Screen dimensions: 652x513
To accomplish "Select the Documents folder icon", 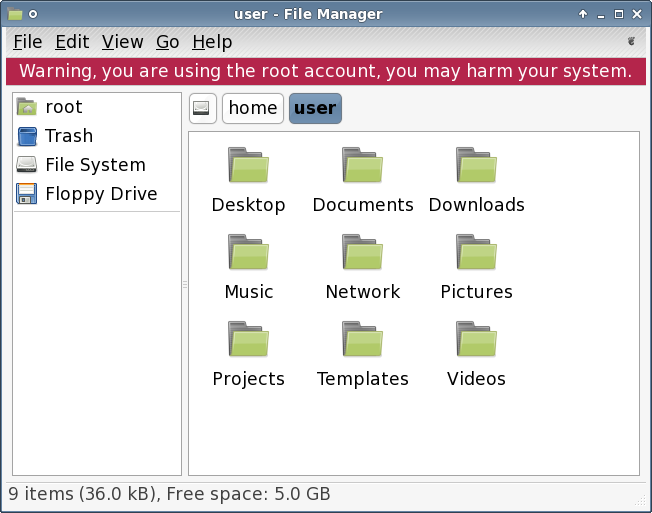I will (362, 165).
